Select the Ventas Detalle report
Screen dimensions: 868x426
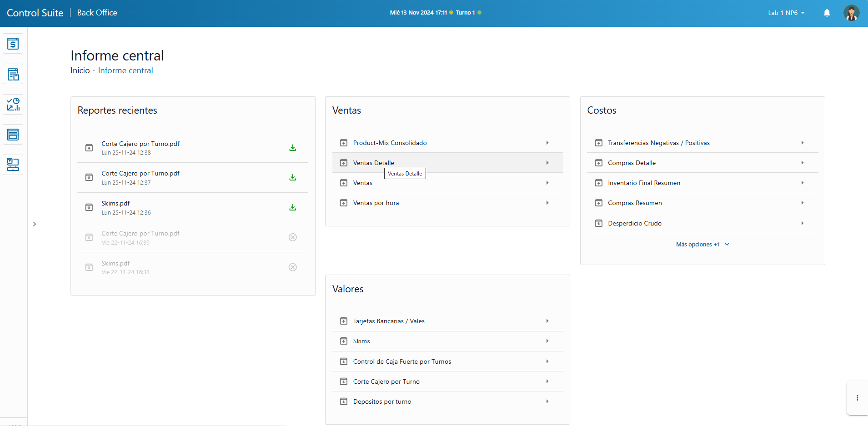374,163
